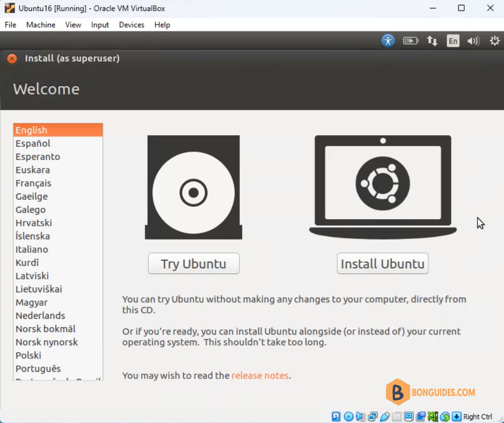Open the File menu

coord(10,25)
